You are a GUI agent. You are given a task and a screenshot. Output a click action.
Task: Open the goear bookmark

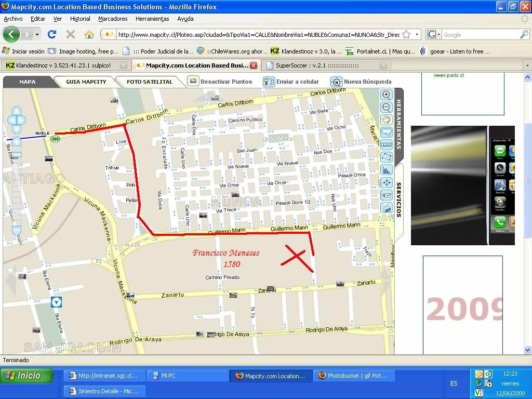(x=455, y=51)
